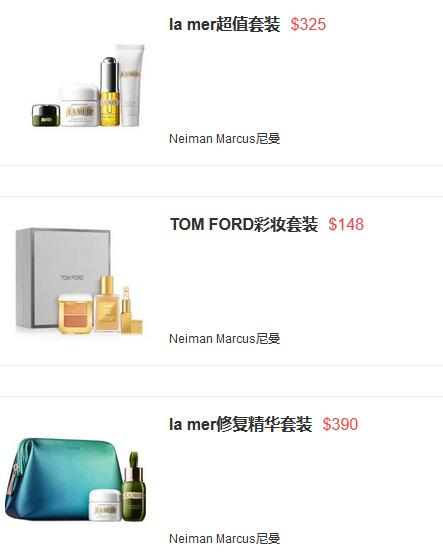Click the $325 price label
Image resolution: width=443 pixels, height=560 pixels.
(308, 24)
